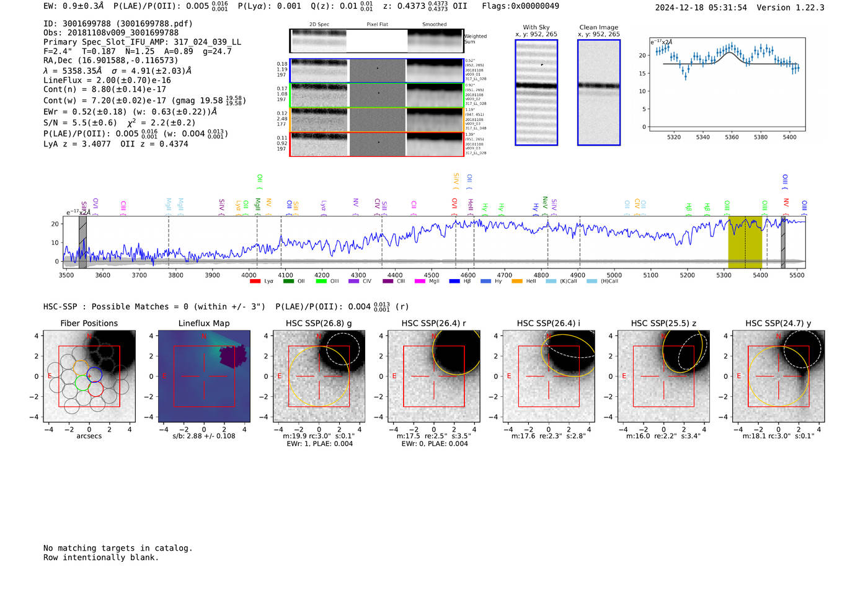Click the z-band caption m:16.0 re:2.2"
The height and width of the screenshot is (591, 868).
[663, 436]
